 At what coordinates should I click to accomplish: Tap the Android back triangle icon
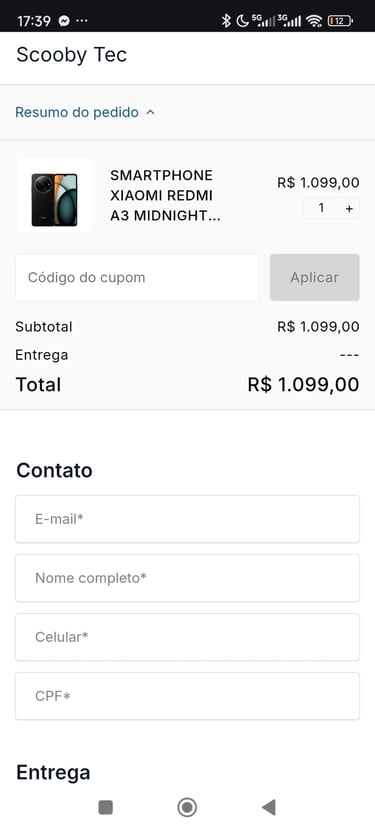tap(269, 807)
